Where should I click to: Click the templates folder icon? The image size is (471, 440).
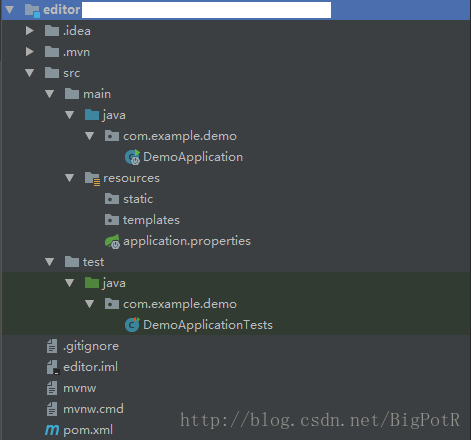[x=112, y=220]
